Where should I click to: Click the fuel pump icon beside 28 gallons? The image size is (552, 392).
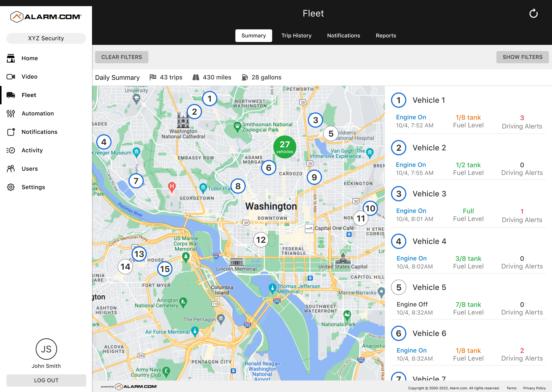coord(245,77)
